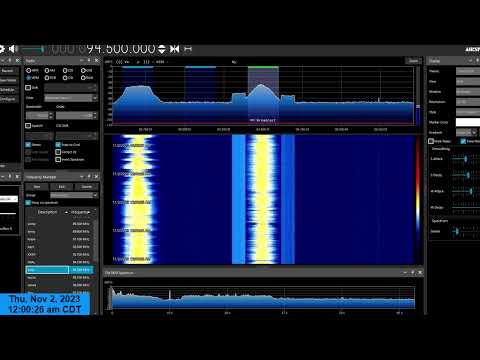Click Delete in Frequency Manager

pos(87,187)
